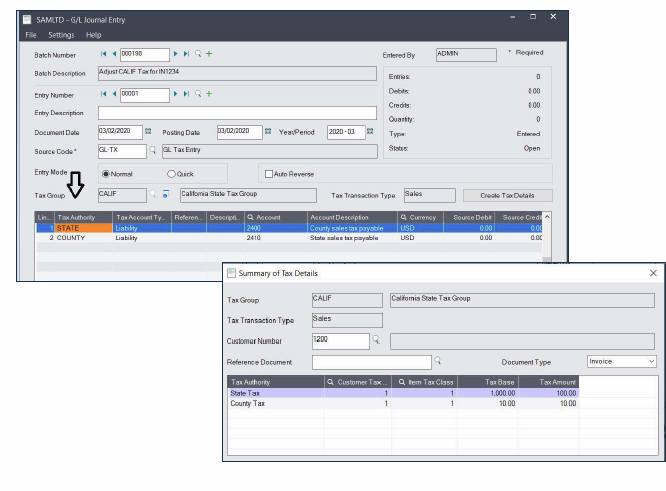Screen dimensions: 666x491
Task: Open Posting Date calendar picker
Action: point(270,132)
